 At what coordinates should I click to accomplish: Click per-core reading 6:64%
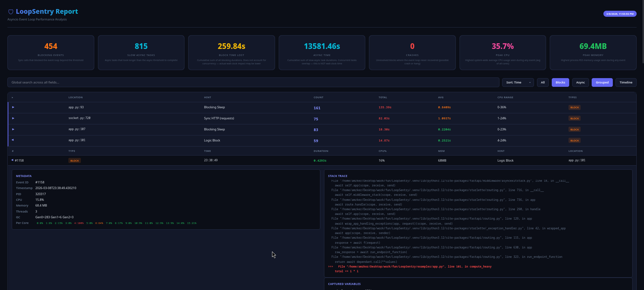pyautogui.click(x=99, y=223)
